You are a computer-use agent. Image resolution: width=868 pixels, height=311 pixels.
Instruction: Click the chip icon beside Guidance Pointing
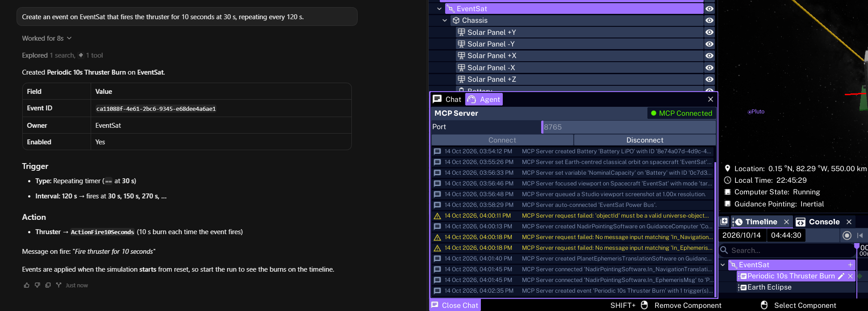727,204
